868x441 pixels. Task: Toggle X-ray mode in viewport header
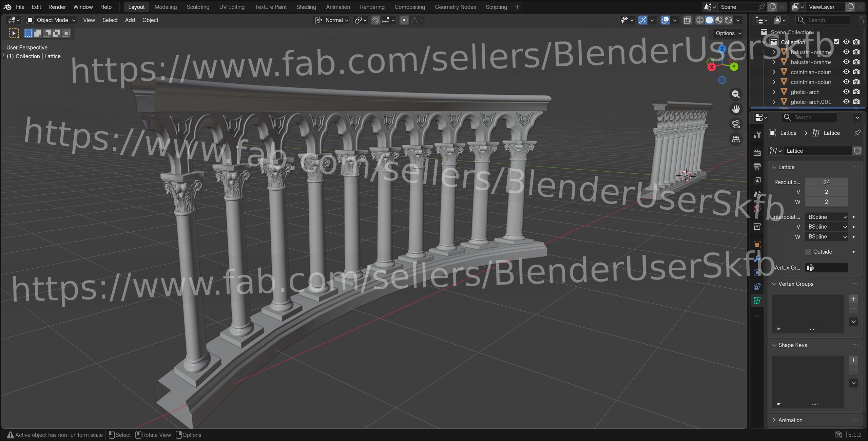pos(687,20)
